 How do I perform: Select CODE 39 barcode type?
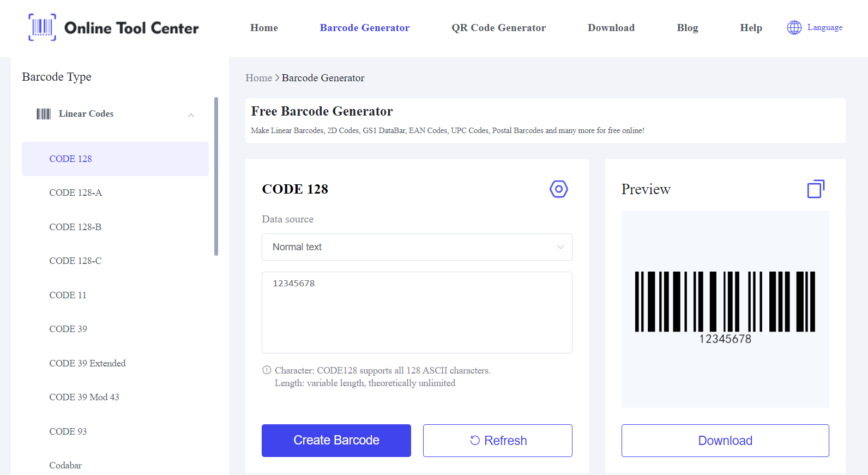pyautogui.click(x=68, y=329)
